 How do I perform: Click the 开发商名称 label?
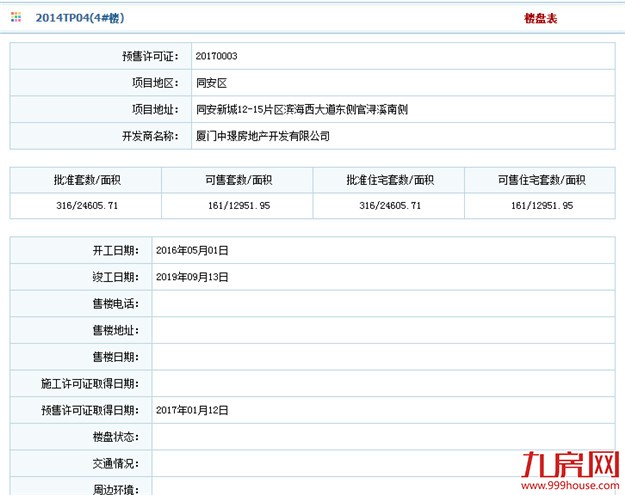click(150, 136)
